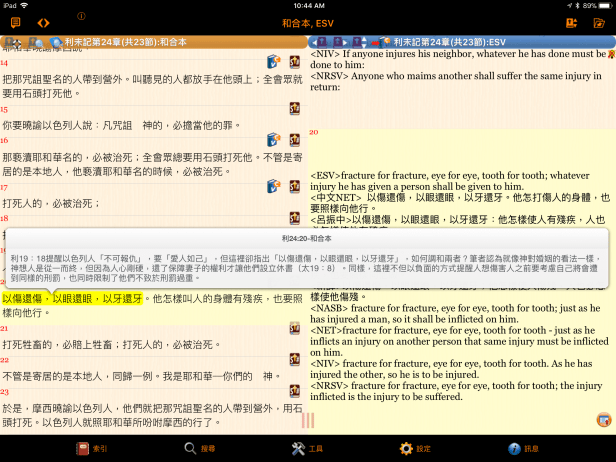
Task: Switch to the 搜尋 (Search) tab
Action: (200, 449)
